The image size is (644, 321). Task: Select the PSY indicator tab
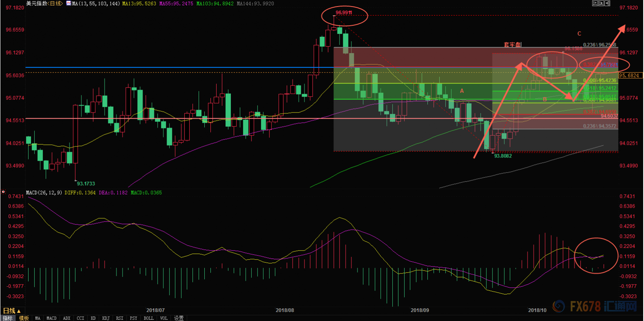click(134, 318)
